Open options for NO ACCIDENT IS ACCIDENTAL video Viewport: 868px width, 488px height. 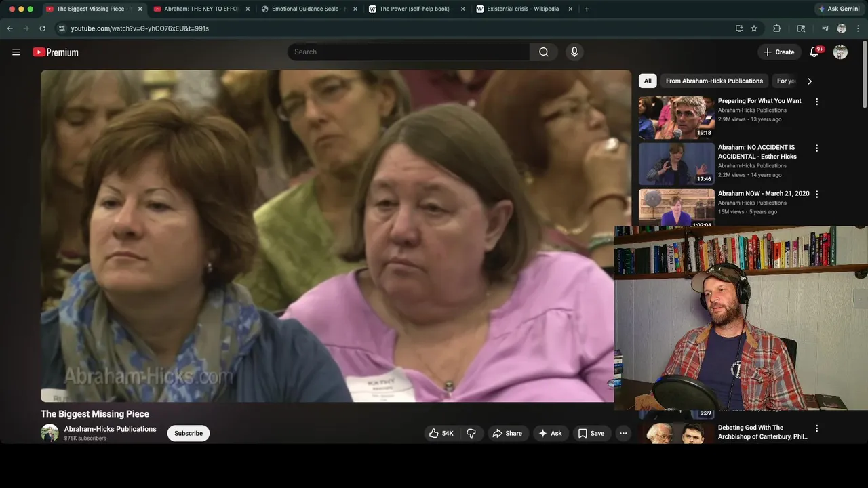(x=816, y=148)
